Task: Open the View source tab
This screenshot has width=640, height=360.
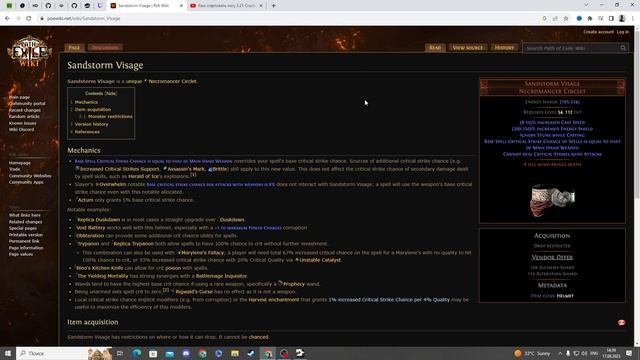Action: coord(468,48)
